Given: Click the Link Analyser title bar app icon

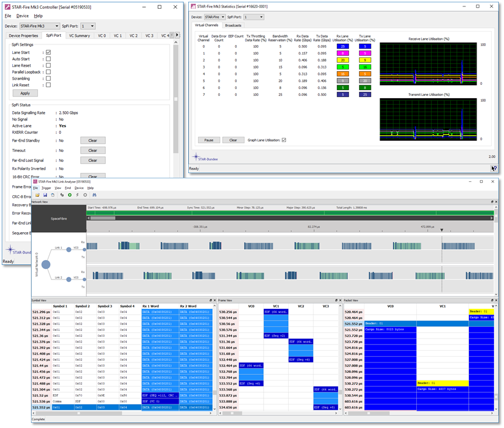Looking at the screenshot, I should coord(35,182).
